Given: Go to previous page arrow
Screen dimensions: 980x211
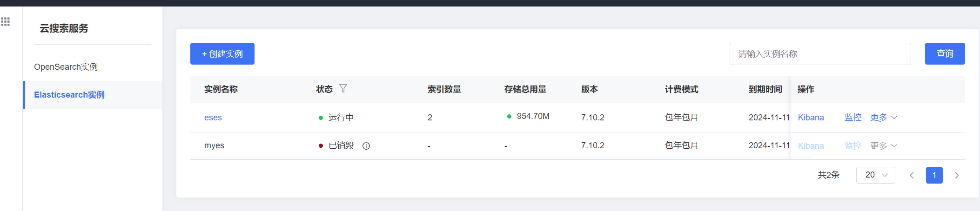Looking at the screenshot, I should tap(912, 175).
